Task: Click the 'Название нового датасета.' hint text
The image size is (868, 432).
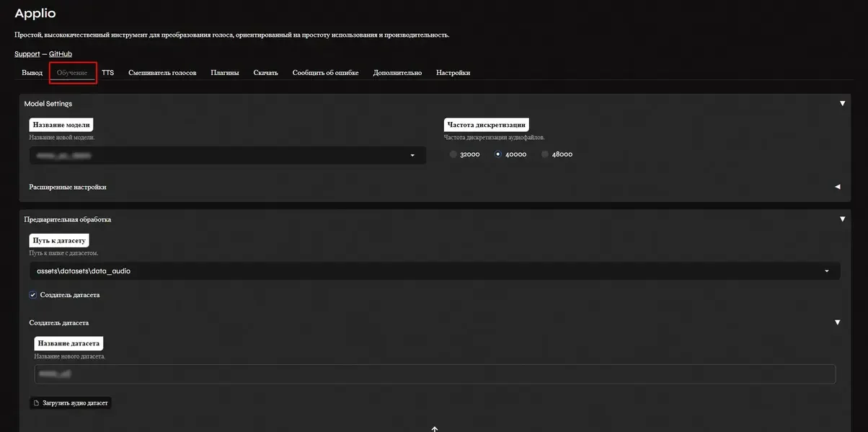Action: [x=70, y=356]
